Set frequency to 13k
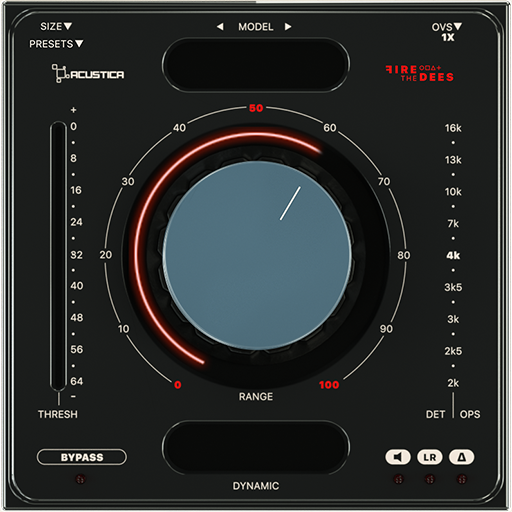The width and height of the screenshot is (512, 512). pyautogui.click(x=453, y=160)
